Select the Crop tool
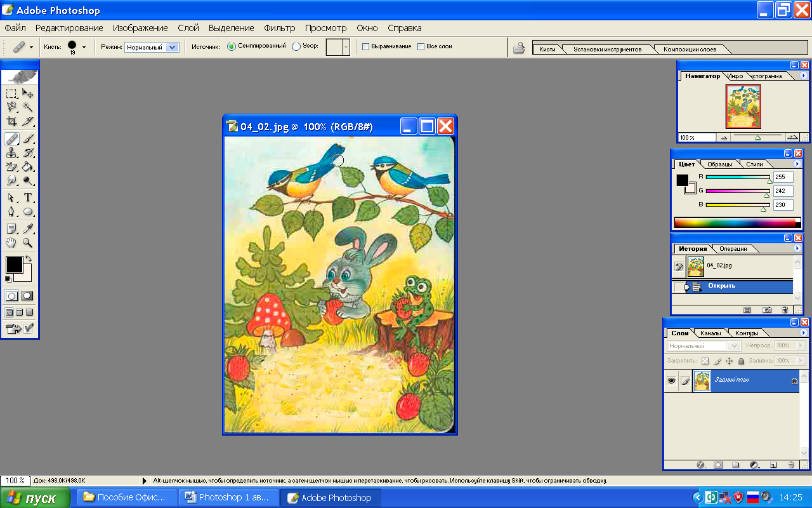Screen dimensions: 812x508 (x=11, y=121)
